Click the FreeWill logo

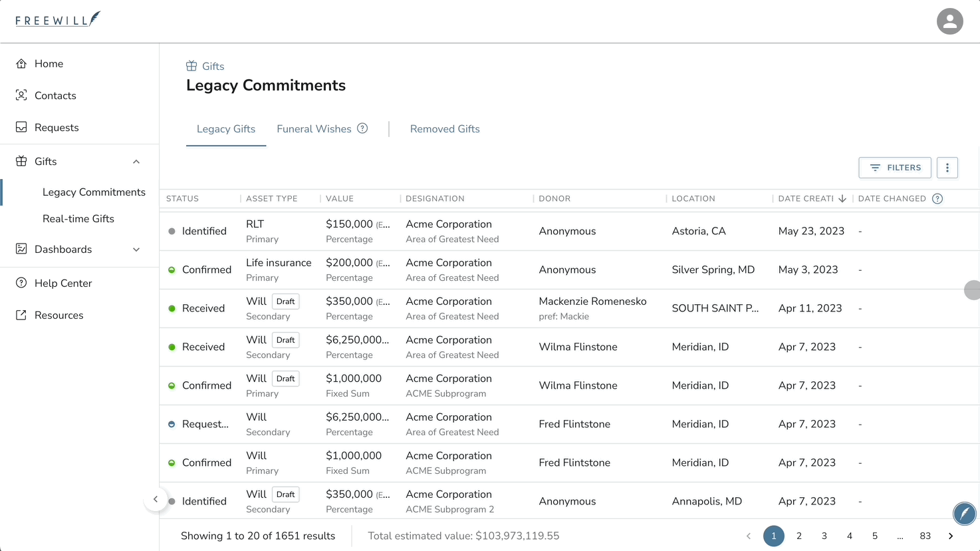(x=58, y=19)
